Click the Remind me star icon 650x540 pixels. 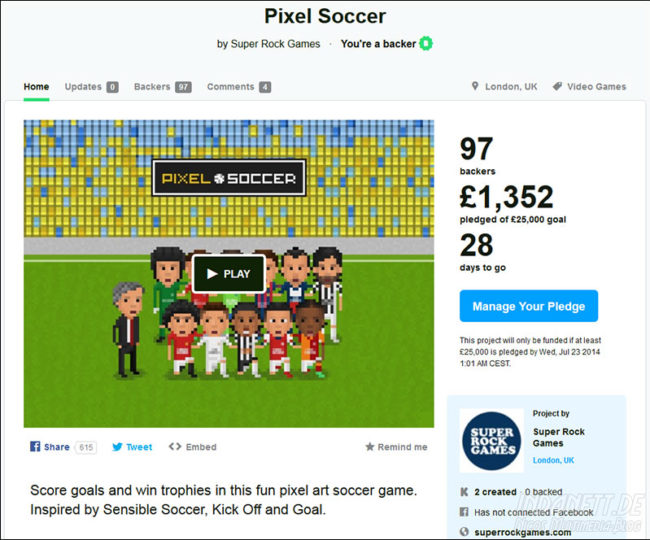370,447
